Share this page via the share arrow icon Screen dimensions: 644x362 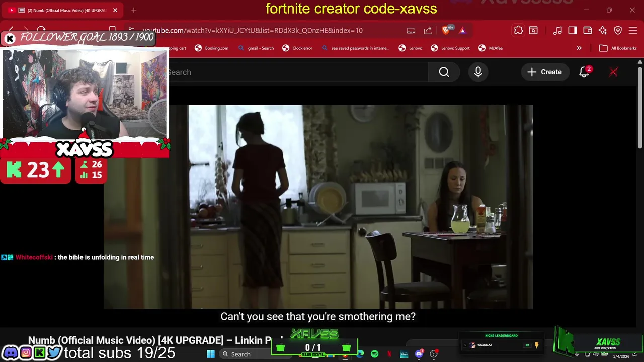(428, 31)
